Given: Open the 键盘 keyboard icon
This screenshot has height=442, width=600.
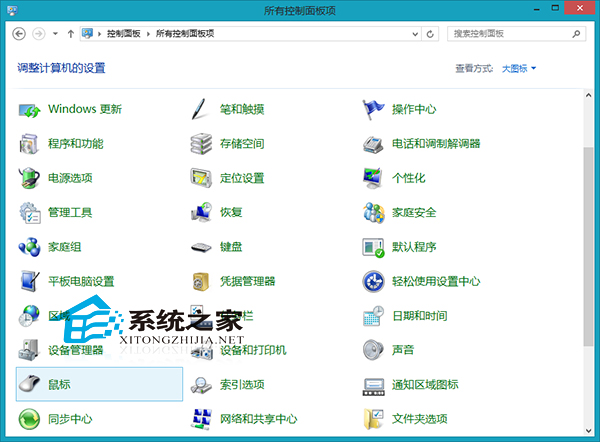Looking at the screenshot, I should 201,248.
